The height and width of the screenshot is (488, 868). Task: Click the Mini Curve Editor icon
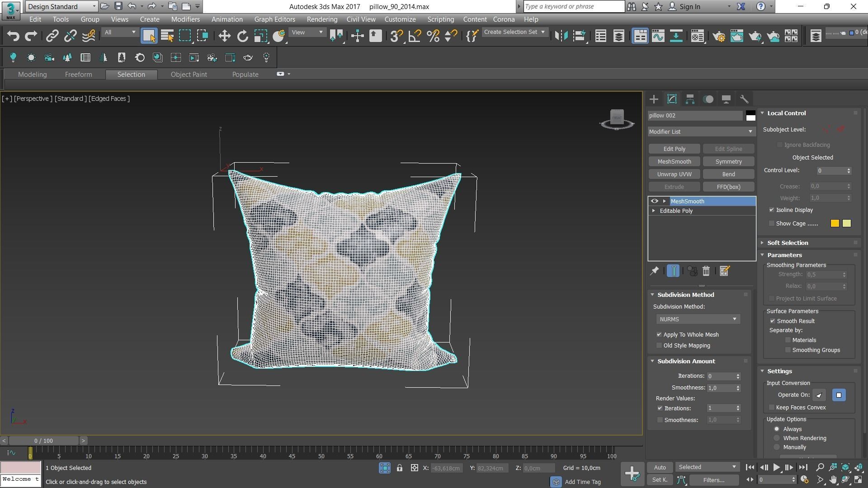point(11,452)
